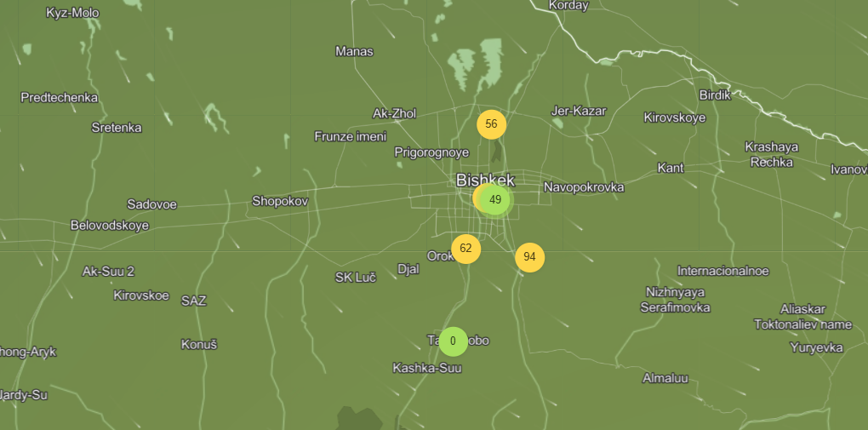Click the Almaluu village label
868x430 pixels.
pyautogui.click(x=665, y=378)
